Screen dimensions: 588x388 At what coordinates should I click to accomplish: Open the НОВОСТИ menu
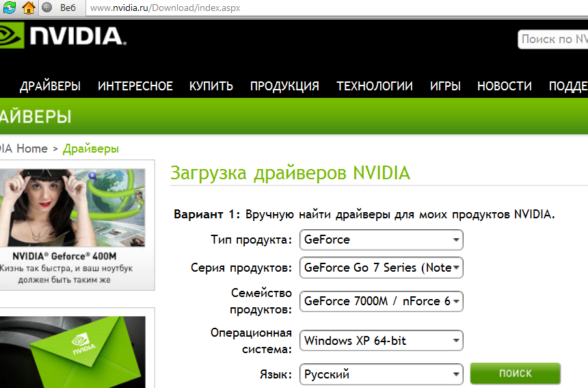tap(505, 86)
